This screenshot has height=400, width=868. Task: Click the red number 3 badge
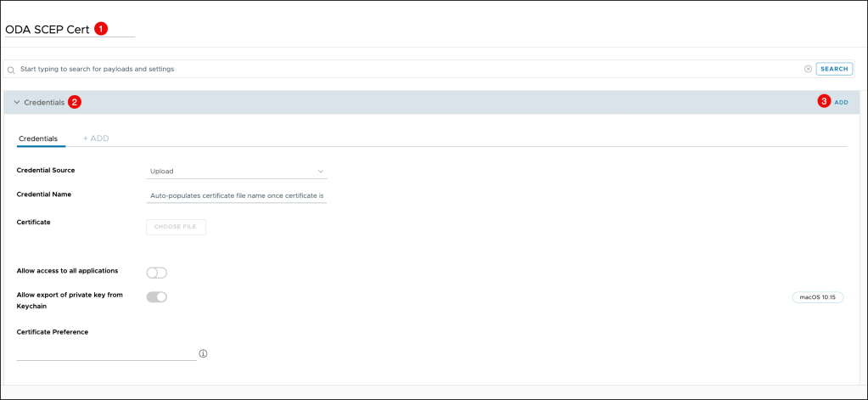coord(823,102)
